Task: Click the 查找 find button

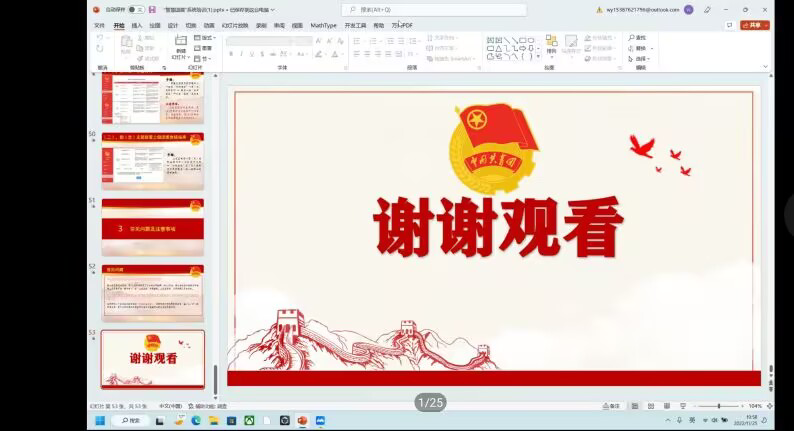Action: click(638, 38)
